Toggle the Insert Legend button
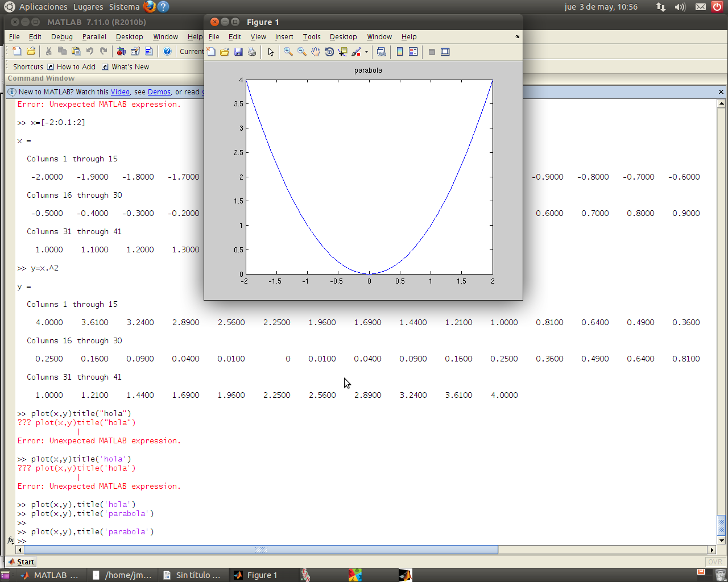Viewport: 728px width, 582px height. pos(413,52)
